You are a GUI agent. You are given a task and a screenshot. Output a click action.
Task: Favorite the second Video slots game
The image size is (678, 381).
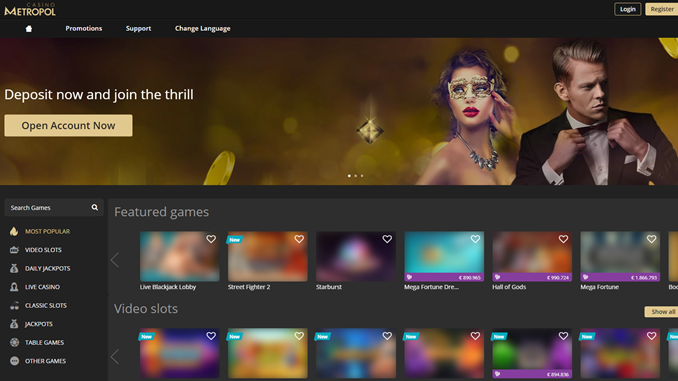pyautogui.click(x=299, y=336)
